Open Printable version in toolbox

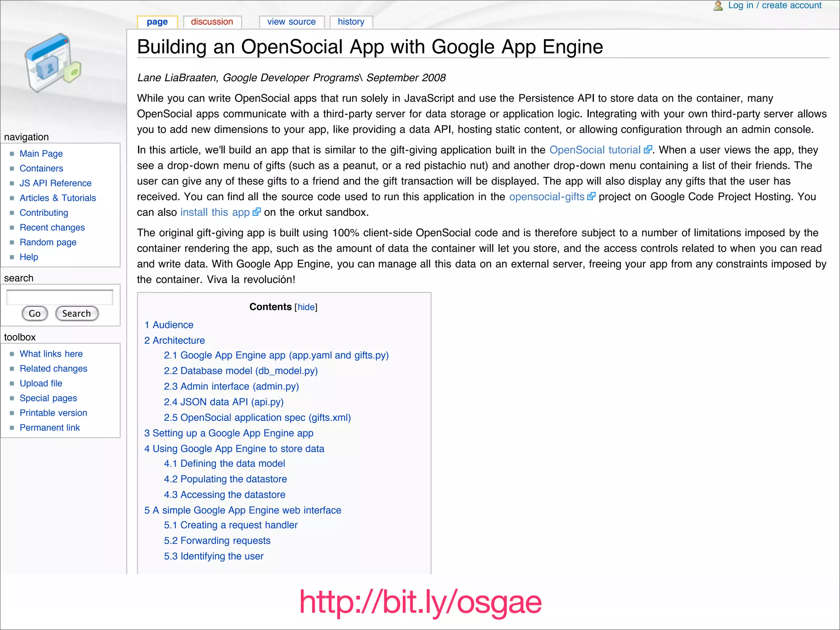coord(53,413)
